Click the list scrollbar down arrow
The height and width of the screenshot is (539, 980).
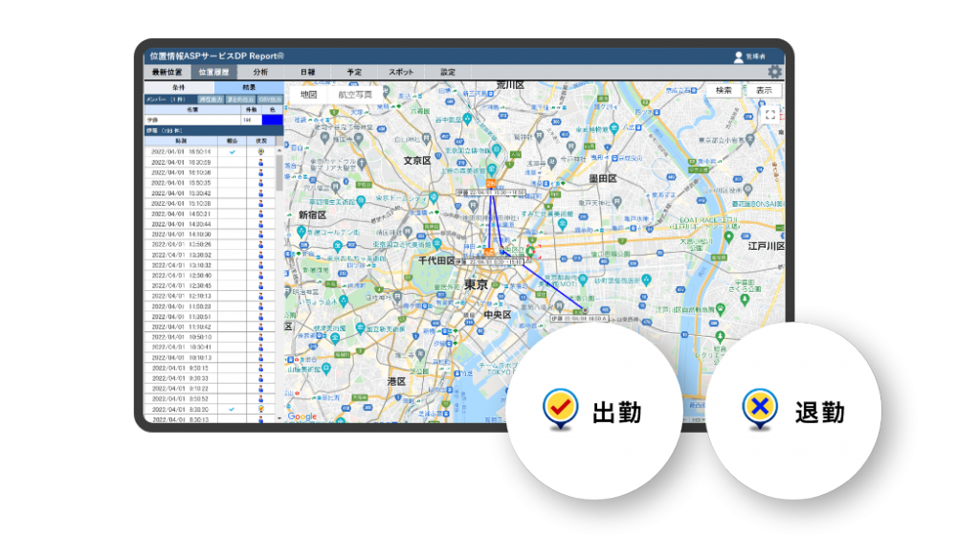pyautogui.click(x=278, y=418)
